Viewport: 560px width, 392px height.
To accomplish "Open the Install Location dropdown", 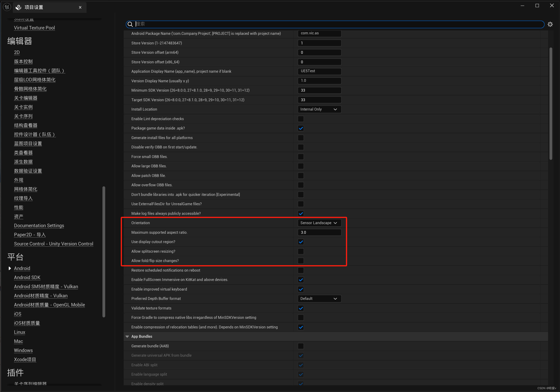I will (x=319, y=109).
